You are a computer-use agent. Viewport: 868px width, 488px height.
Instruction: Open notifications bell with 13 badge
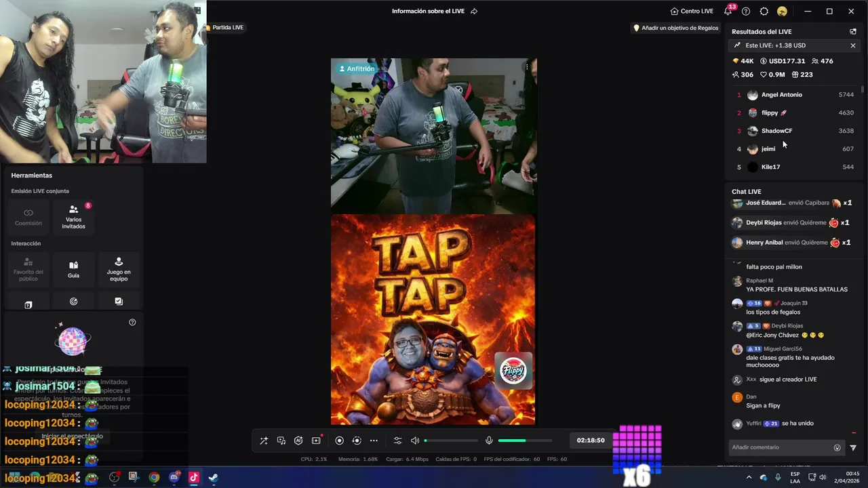[x=729, y=10]
